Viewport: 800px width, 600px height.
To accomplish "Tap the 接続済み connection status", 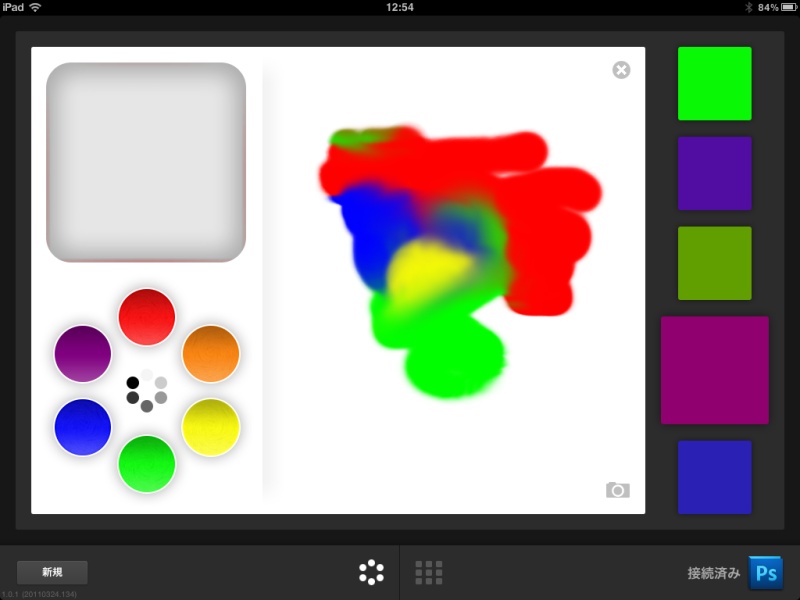I will (x=712, y=572).
